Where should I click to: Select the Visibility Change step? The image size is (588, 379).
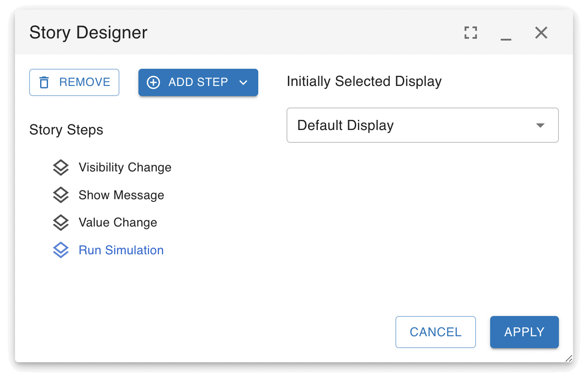(x=125, y=167)
